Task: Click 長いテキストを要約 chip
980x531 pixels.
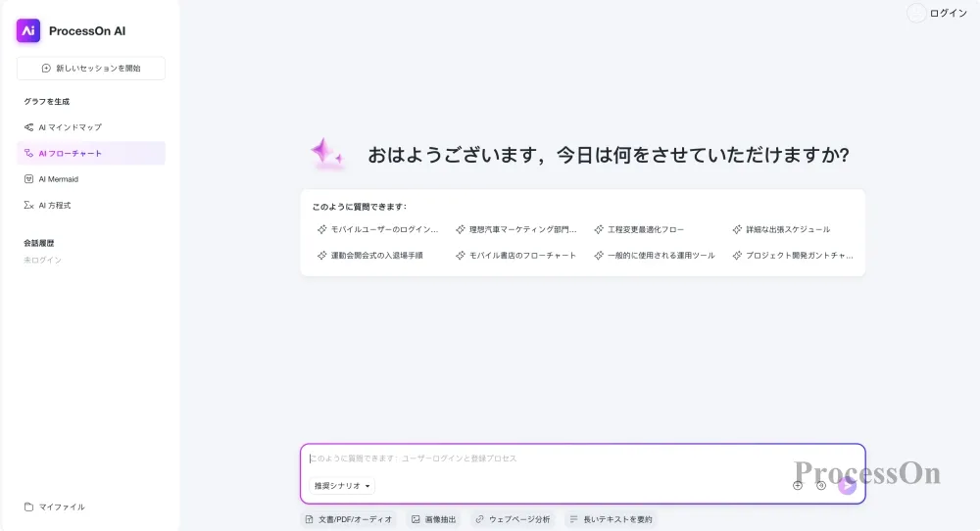Action: 611,520
